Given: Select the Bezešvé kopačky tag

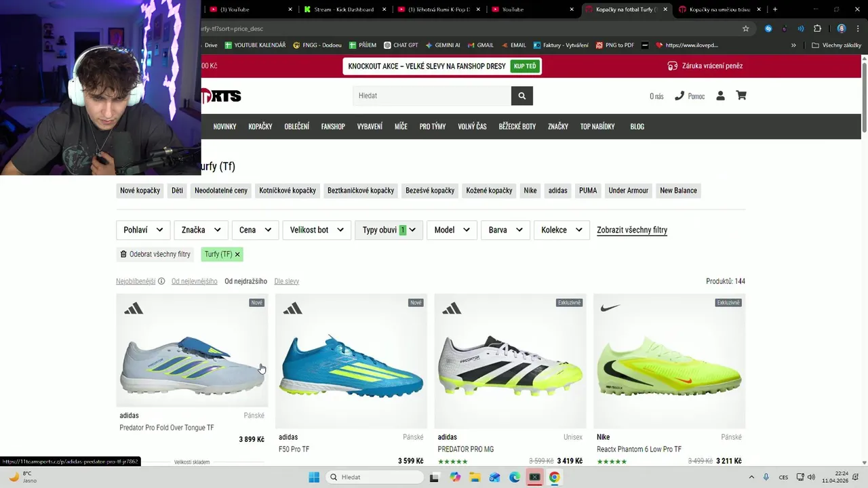Looking at the screenshot, I should tap(430, 190).
